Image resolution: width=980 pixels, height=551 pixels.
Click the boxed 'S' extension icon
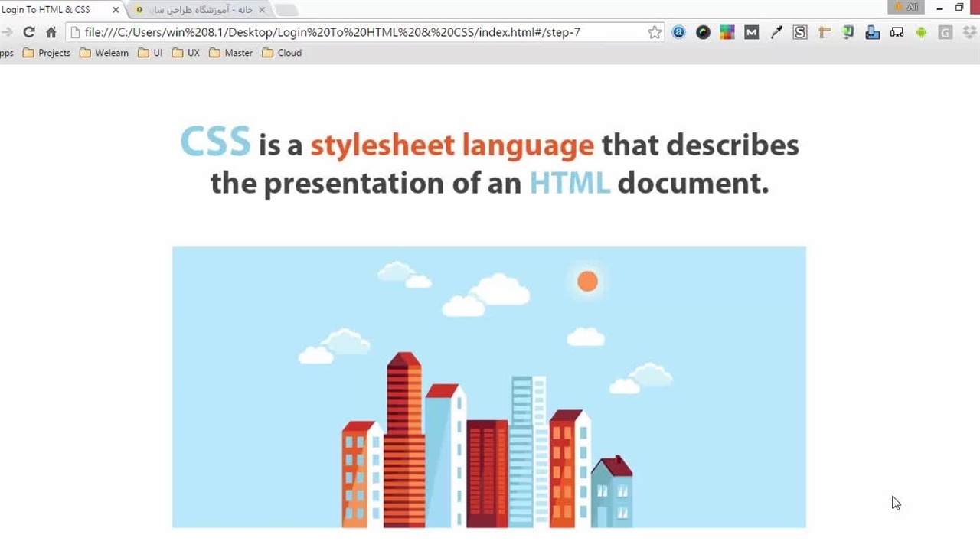tap(800, 32)
